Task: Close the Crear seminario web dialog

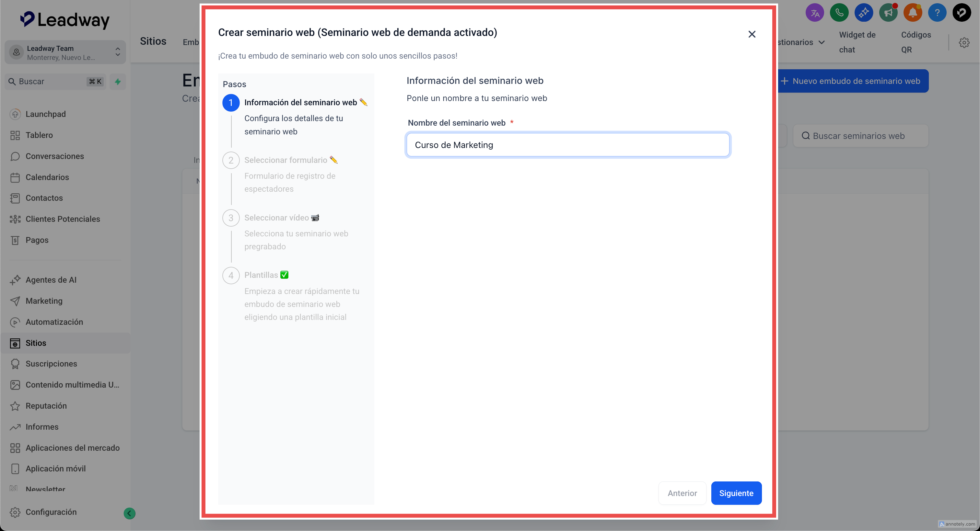Action: 751,34
